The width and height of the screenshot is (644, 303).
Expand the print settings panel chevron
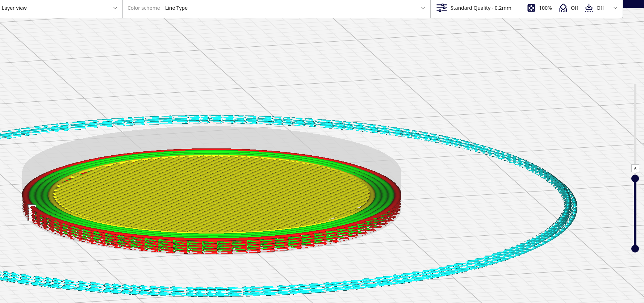click(615, 8)
